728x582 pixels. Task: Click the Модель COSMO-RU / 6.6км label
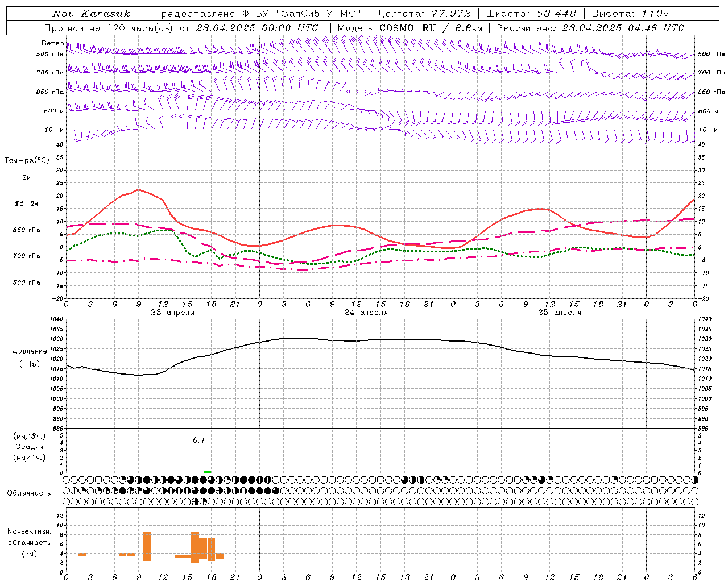click(409, 28)
